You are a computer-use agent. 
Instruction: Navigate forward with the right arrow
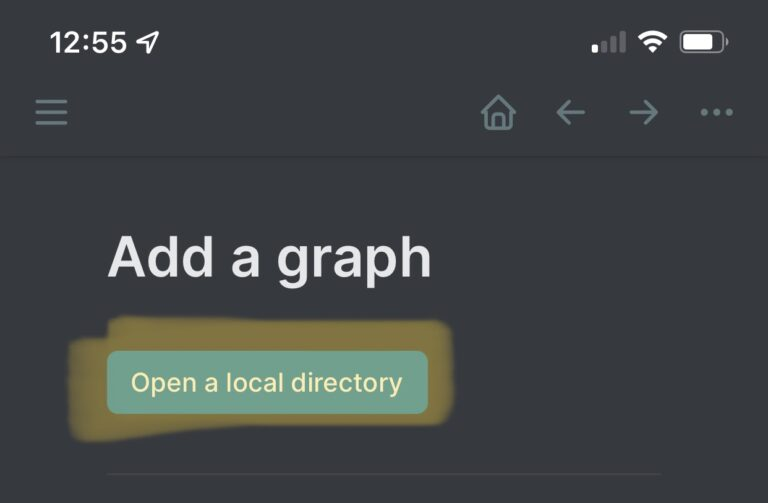click(644, 112)
